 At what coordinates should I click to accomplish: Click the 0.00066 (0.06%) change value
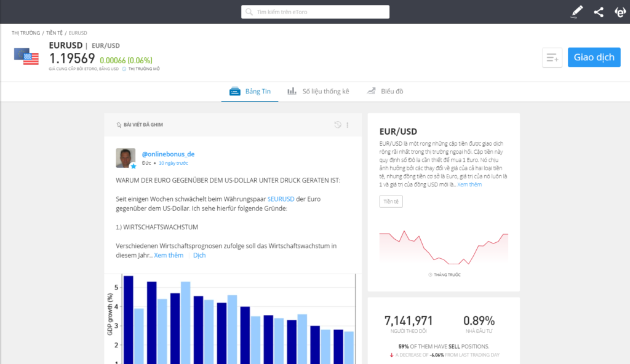(x=126, y=60)
